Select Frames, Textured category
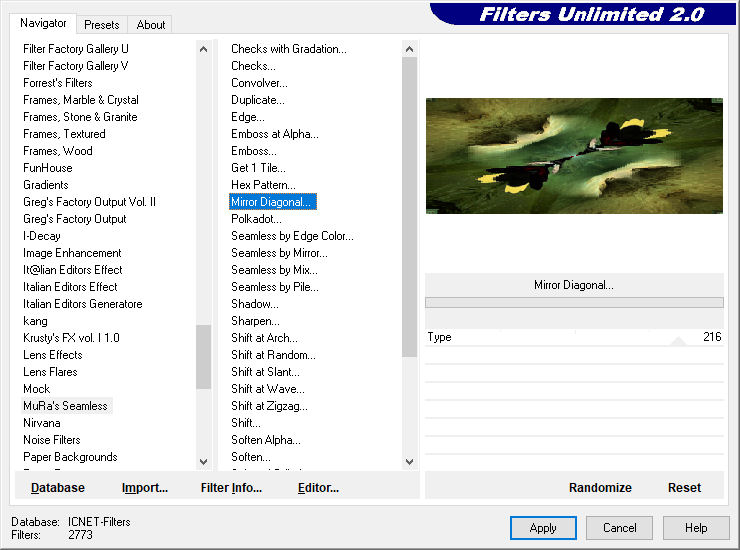 tap(64, 134)
